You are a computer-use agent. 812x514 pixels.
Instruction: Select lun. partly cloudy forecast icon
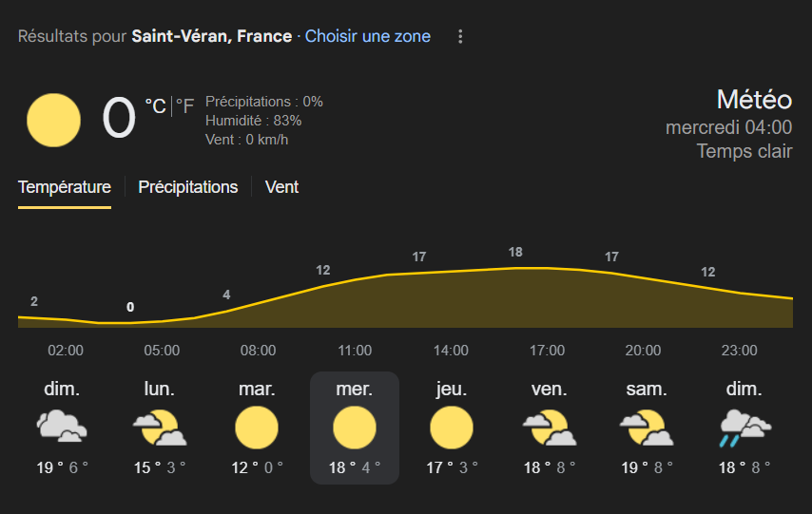159,427
